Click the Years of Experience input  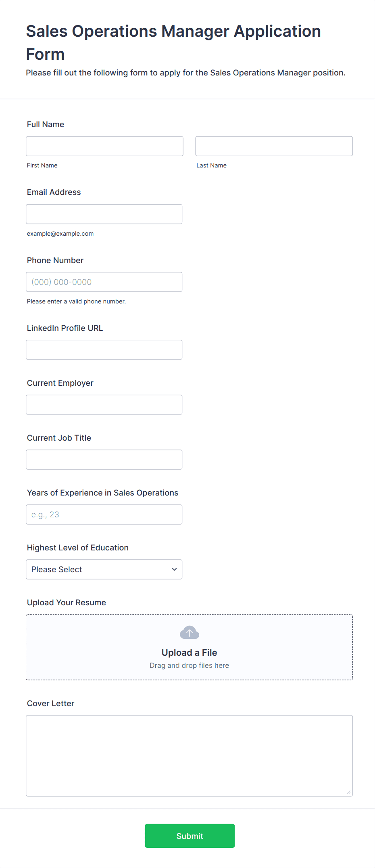pyautogui.click(x=104, y=515)
